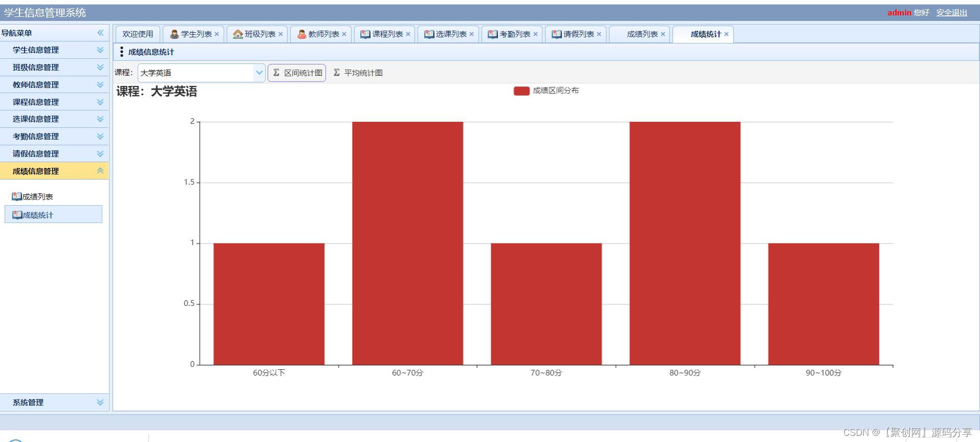Click the book icon on 考勤列表 tab
This screenshot has width=980, height=442.
point(493,34)
